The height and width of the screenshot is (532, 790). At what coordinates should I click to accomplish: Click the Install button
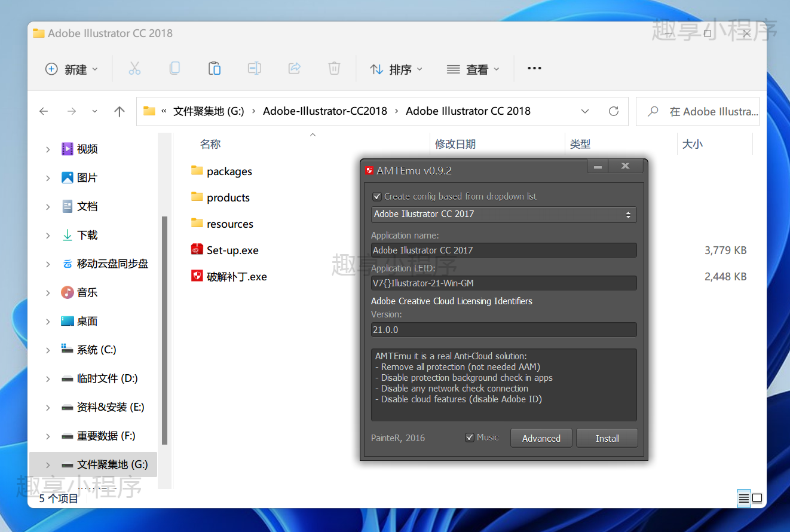(607, 438)
